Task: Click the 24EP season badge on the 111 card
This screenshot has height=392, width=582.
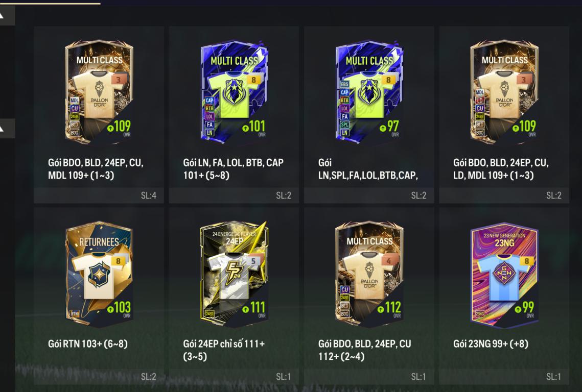Action: [209, 314]
